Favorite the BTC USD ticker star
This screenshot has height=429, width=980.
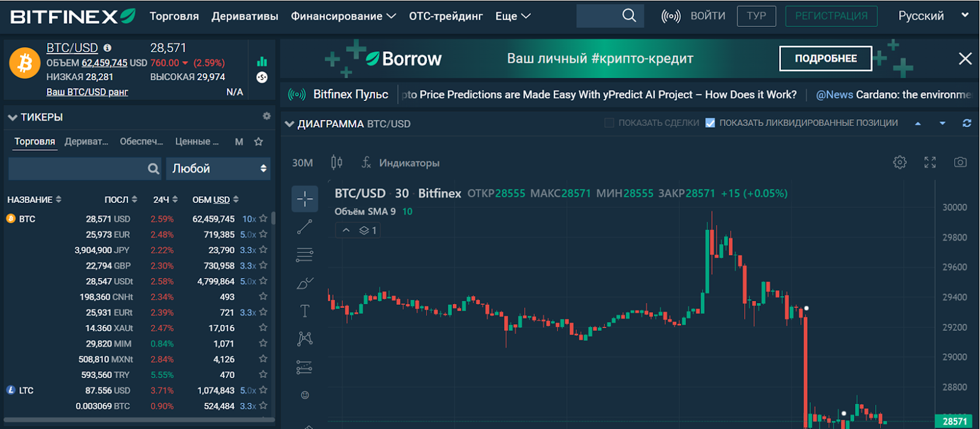(263, 218)
